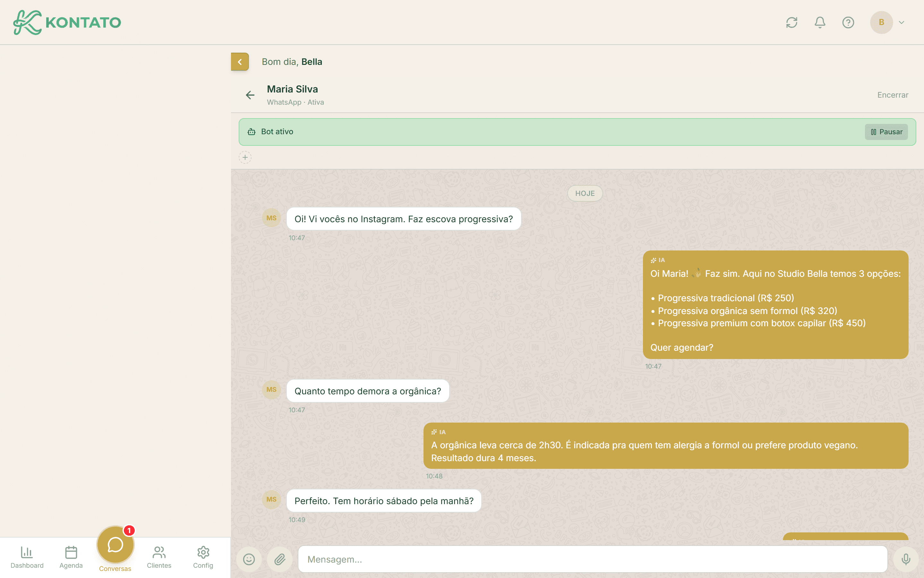924x578 pixels.
Task: Click the MS avatar beside 'Perfeito. Tem horário'
Action: coord(271,499)
